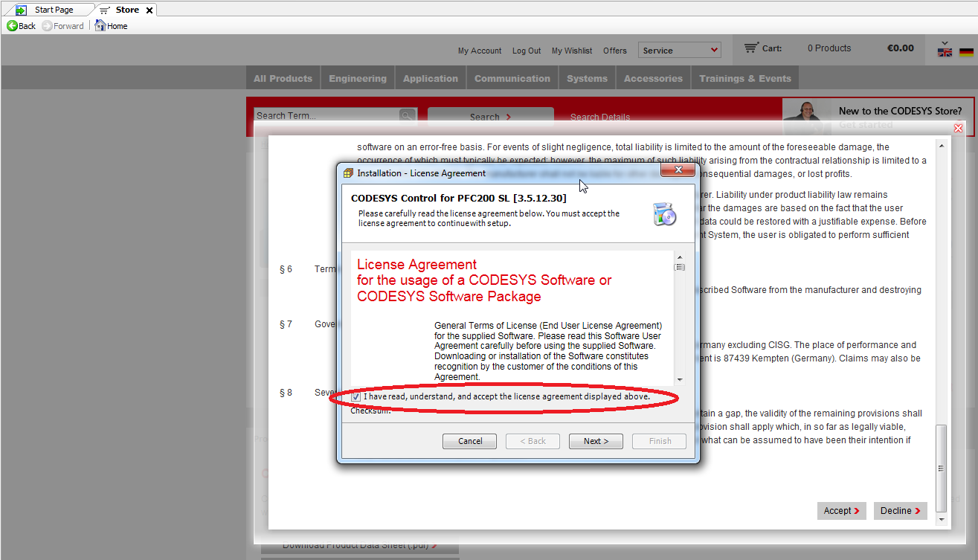Click the installer CD icon in the dialog
The width and height of the screenshot is (978, 560).
664,213
